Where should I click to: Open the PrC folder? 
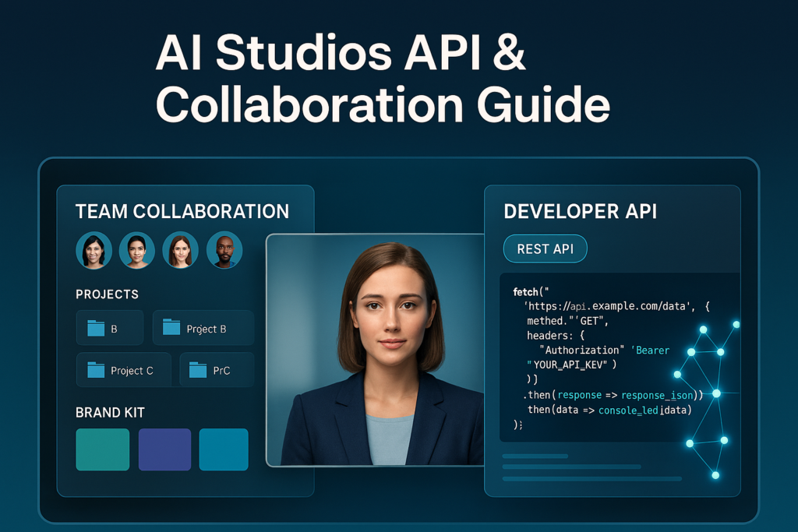216,369
